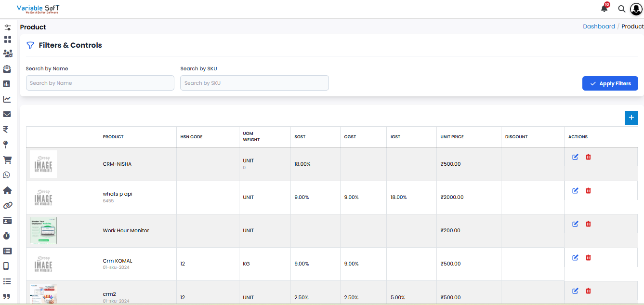644x305 pixels.
Task: Focus the Search by Name field
Action: [100, 83]
